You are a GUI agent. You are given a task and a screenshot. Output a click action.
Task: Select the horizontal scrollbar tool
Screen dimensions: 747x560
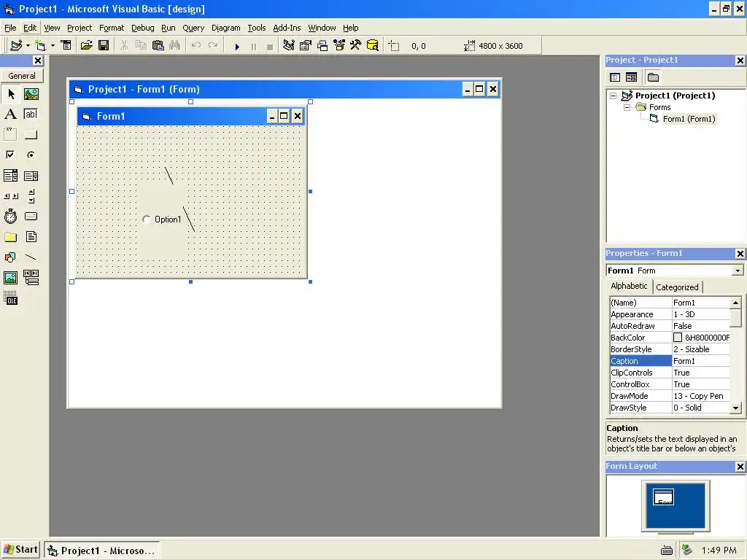click(x=10, y=195)
